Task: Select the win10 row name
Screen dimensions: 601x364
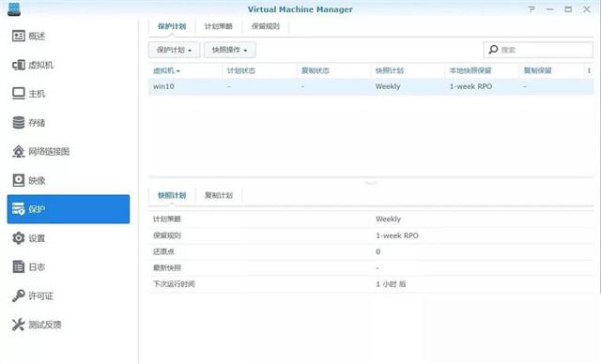Action: point(163,86)
